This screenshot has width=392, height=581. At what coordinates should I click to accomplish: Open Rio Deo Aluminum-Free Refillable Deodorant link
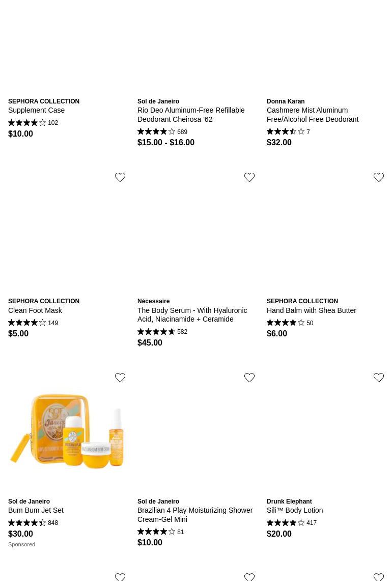[x=191, y=115]
